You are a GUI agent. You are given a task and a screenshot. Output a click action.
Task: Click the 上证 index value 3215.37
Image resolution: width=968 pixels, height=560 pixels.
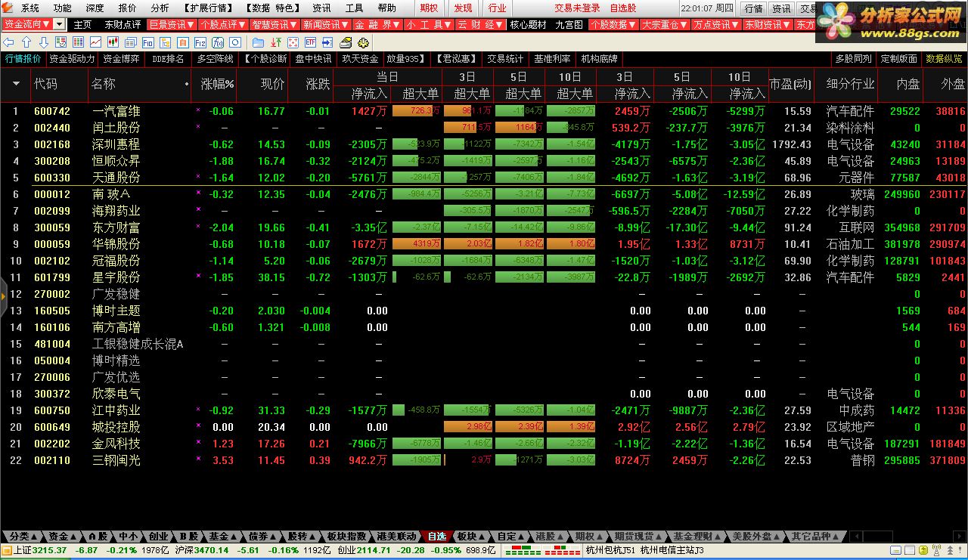click(x=50, y=550)
